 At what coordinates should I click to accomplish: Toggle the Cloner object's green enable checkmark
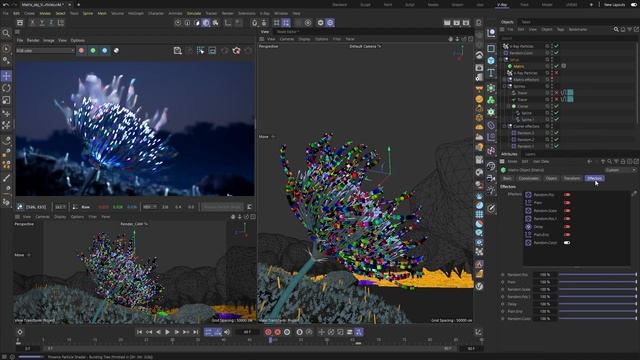tap(556, 106)
